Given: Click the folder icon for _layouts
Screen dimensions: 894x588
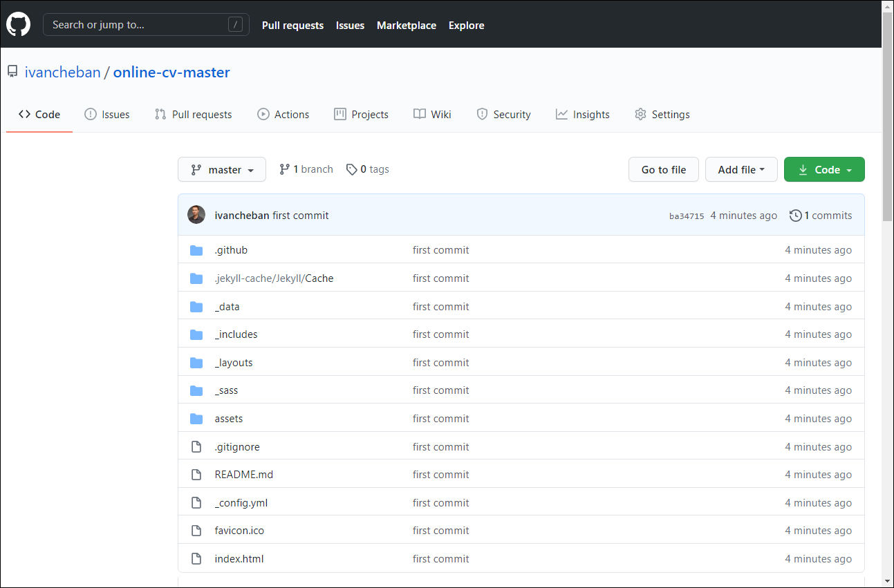Looking at the screenshot, I should 196,363.
